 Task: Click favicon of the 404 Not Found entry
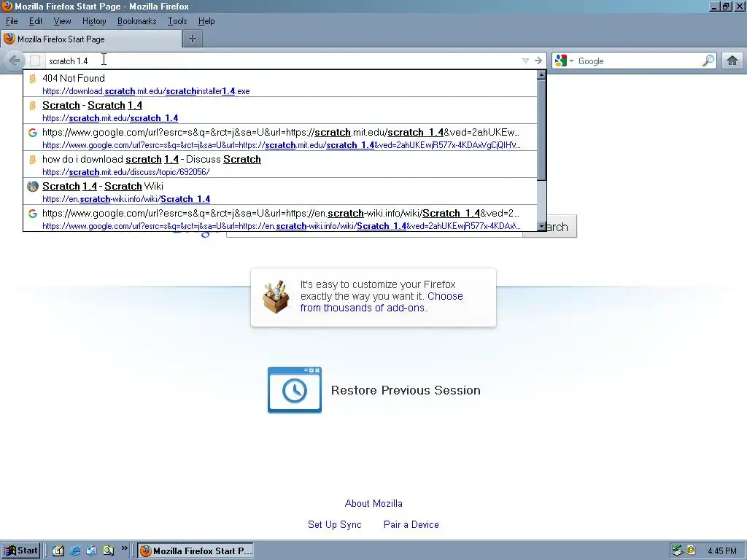click(x=32, y=79)
